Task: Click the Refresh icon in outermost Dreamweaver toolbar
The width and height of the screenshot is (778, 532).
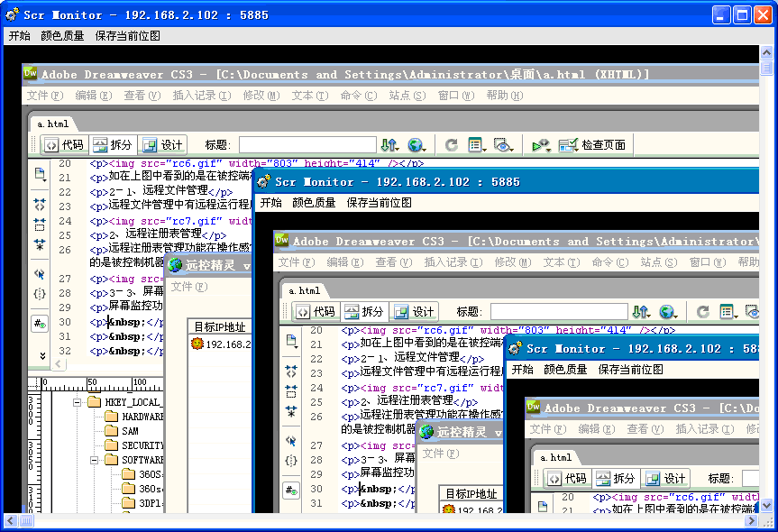Action: click(451, 144)
